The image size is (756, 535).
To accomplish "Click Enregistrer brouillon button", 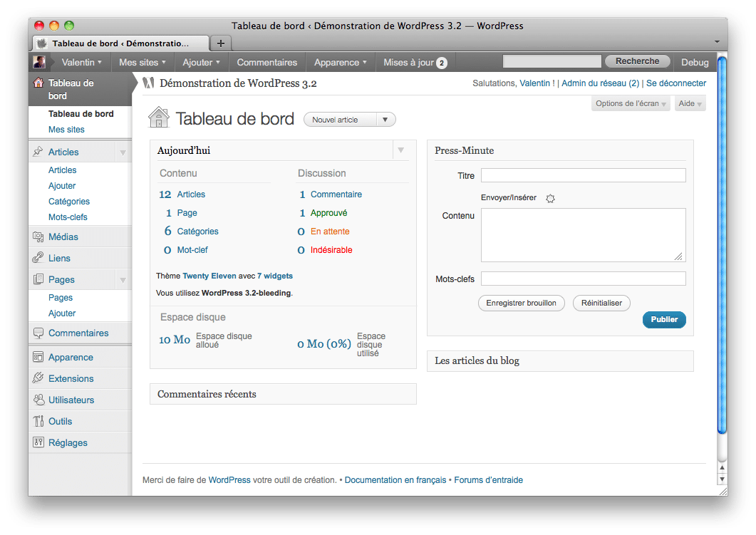I will click(x=521, y=303).
